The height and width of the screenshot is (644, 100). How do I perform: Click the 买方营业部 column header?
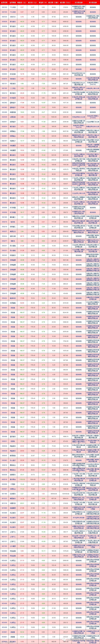pos(78,2)
